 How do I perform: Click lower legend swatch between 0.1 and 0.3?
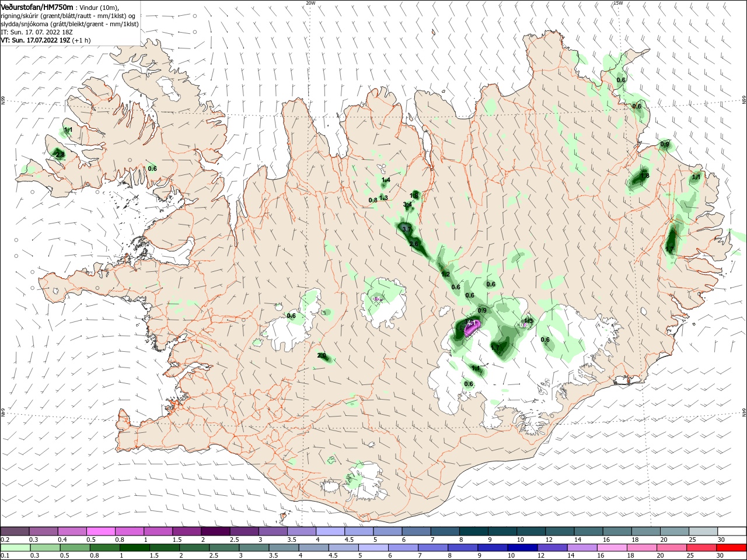15,548
